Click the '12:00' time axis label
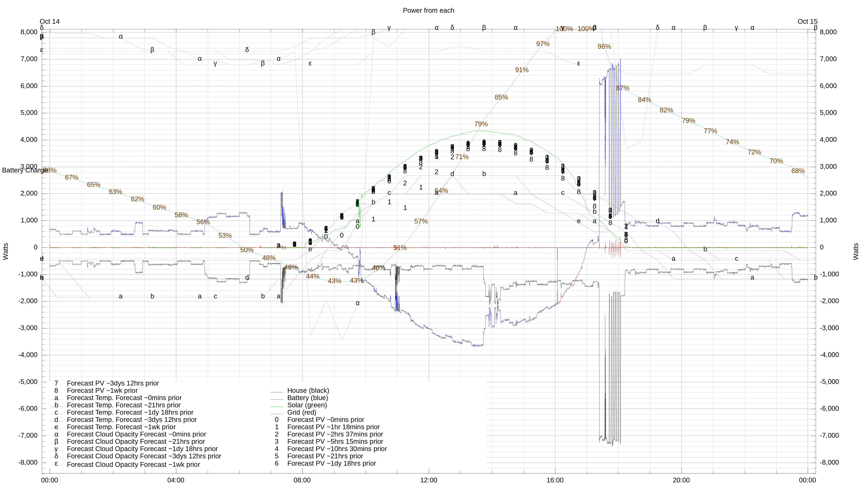Image resolution: width=868 pixels, height=488 pixels. point(429,480)
